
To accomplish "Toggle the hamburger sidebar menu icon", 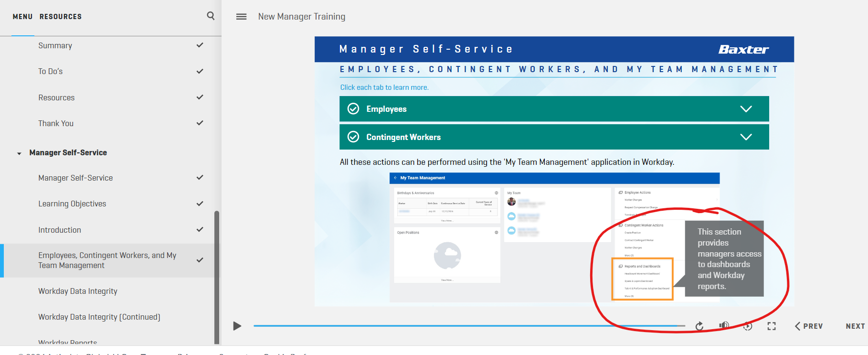I will 242,17.
